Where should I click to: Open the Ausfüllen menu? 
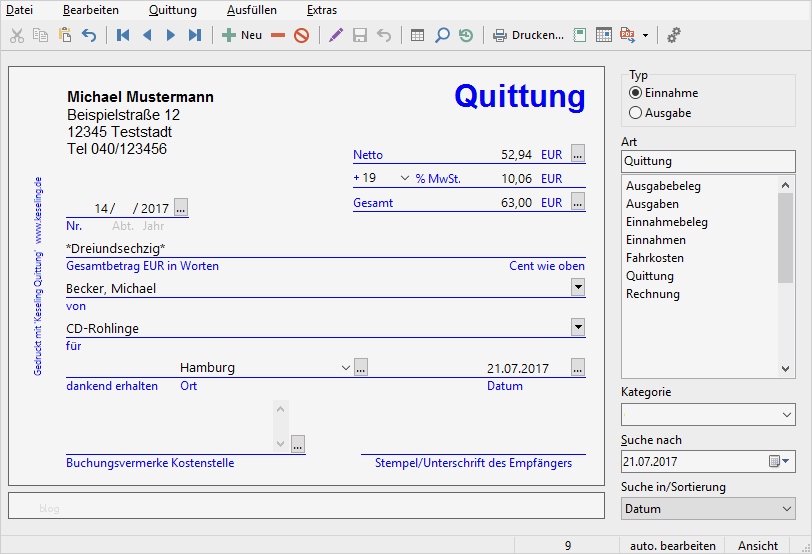click(x=252, y=10)
